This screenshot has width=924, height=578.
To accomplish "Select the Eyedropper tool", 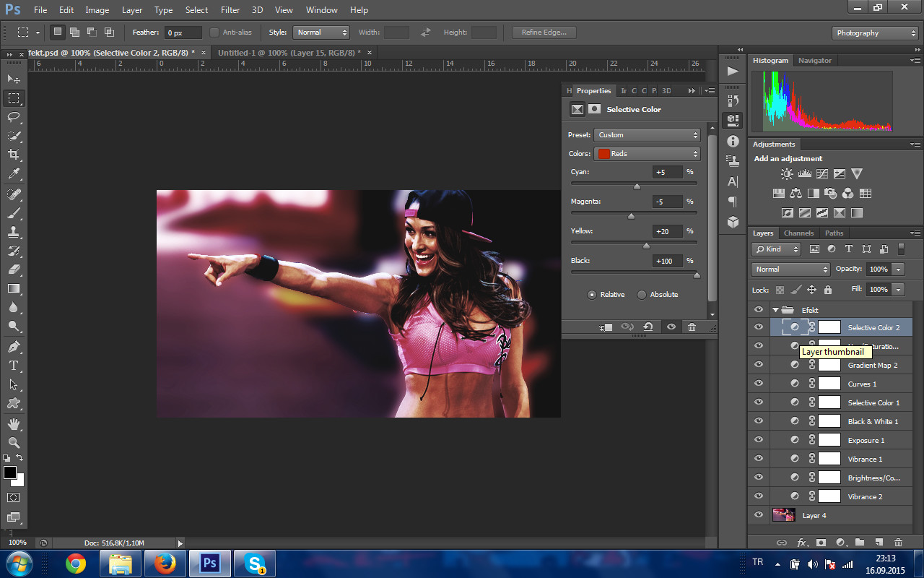I will point(14,173).
